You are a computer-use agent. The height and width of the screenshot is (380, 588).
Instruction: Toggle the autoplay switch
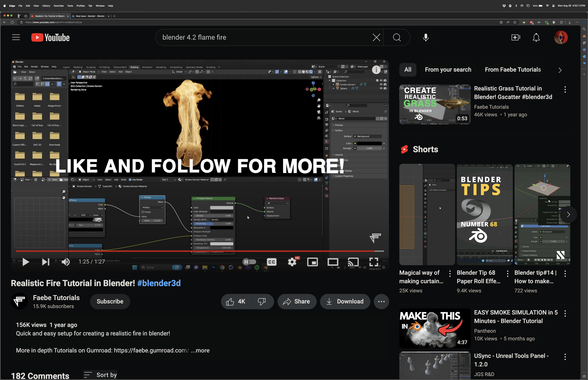click(x=249, y=262)
